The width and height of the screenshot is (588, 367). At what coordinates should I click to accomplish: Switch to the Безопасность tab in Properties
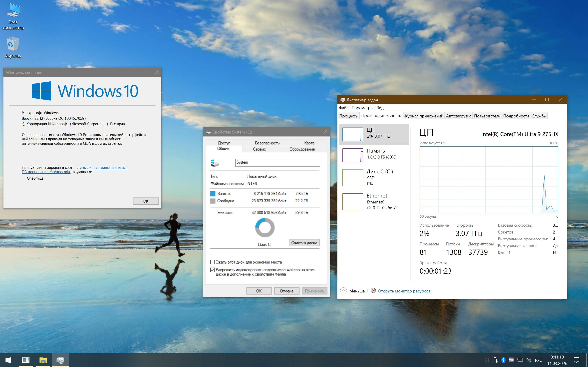267,143
